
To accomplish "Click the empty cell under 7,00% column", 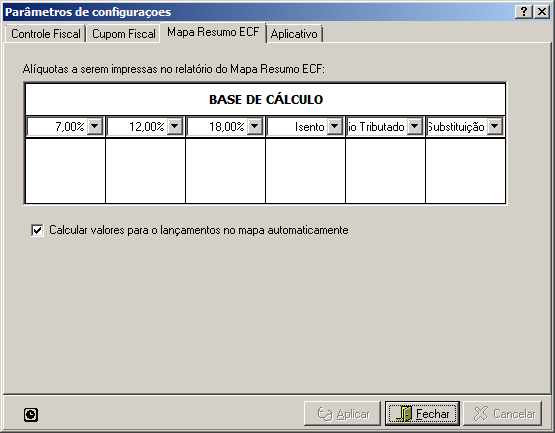I will tap(65, 171).
